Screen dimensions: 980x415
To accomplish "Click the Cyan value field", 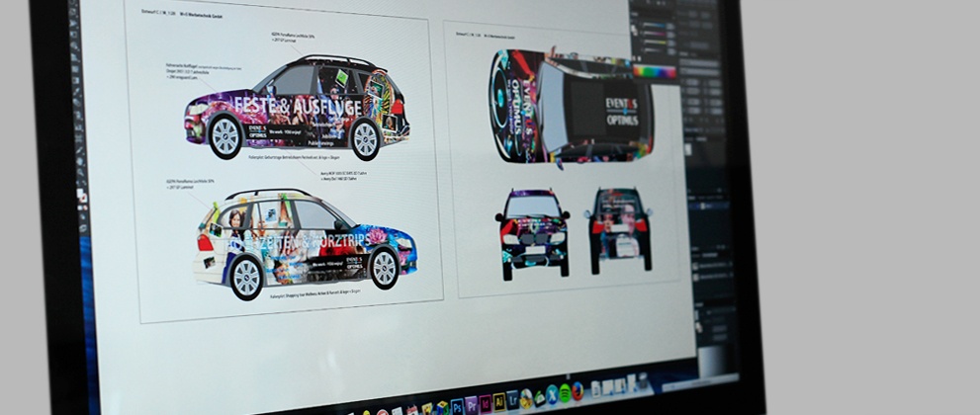I will [670, 27].
